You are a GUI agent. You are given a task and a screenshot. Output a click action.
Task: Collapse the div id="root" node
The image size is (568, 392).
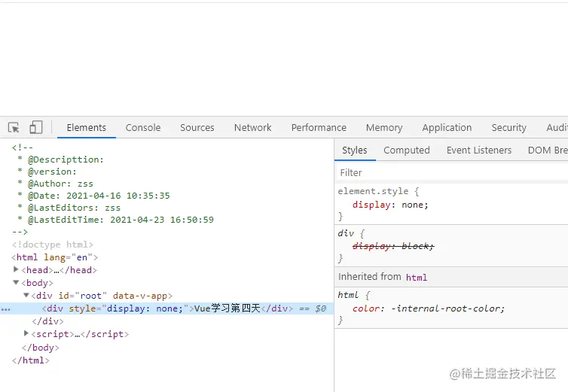point(26,295)
